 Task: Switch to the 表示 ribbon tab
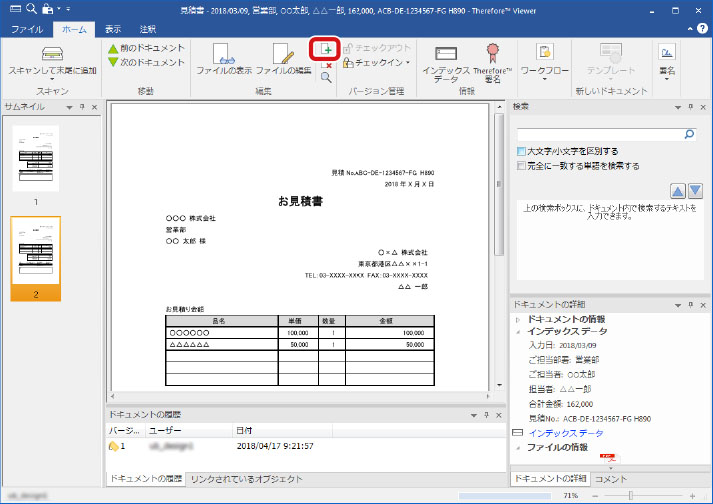coord(113,30)
